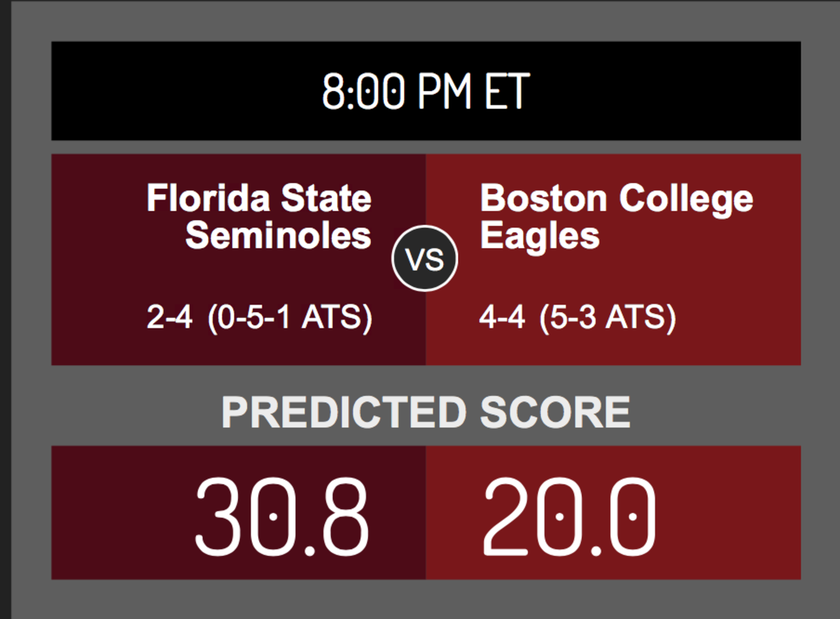Screen dimensions: 840x619
Task: Select Boston College's 4-4 record
Action: point(502,319)
